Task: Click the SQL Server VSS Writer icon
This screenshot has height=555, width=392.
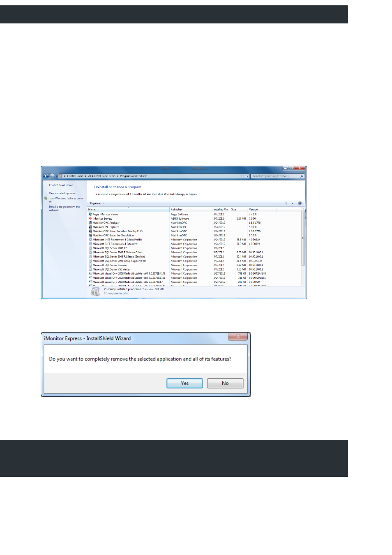Action: (90, 269)
